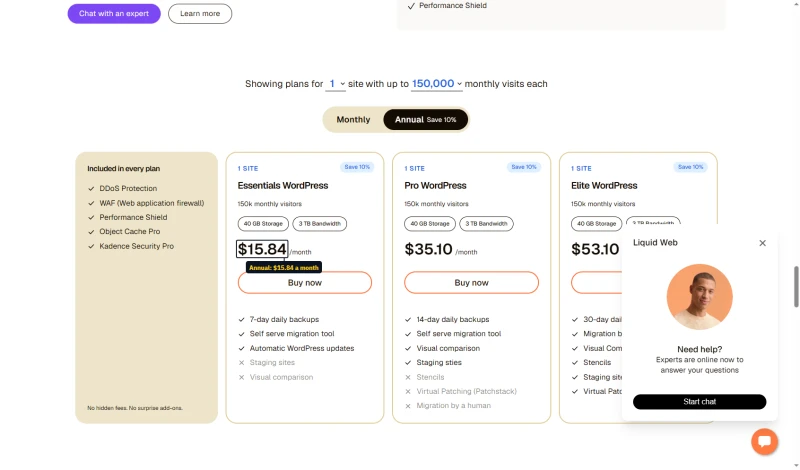Image resolution: width=800 pixels, height=470 pixels.
Task: Buy now for Essentials WordPress
Action: [x=305, y=283]
